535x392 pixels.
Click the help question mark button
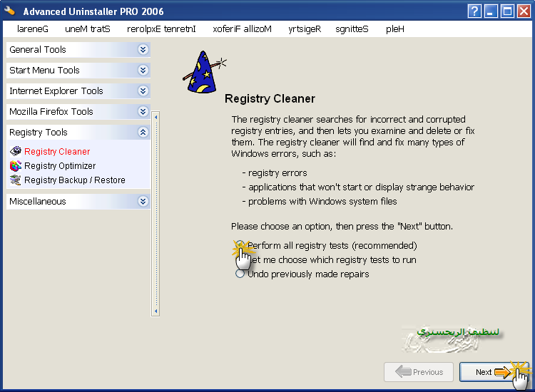click(474, 11)
